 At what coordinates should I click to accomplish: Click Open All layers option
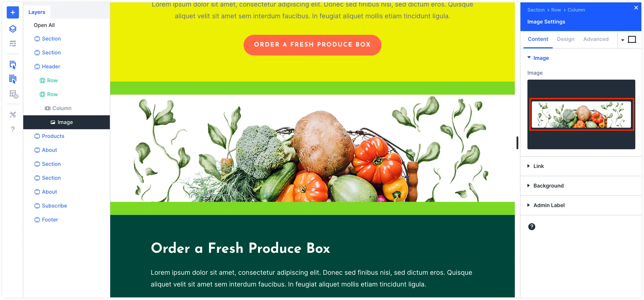44,25
